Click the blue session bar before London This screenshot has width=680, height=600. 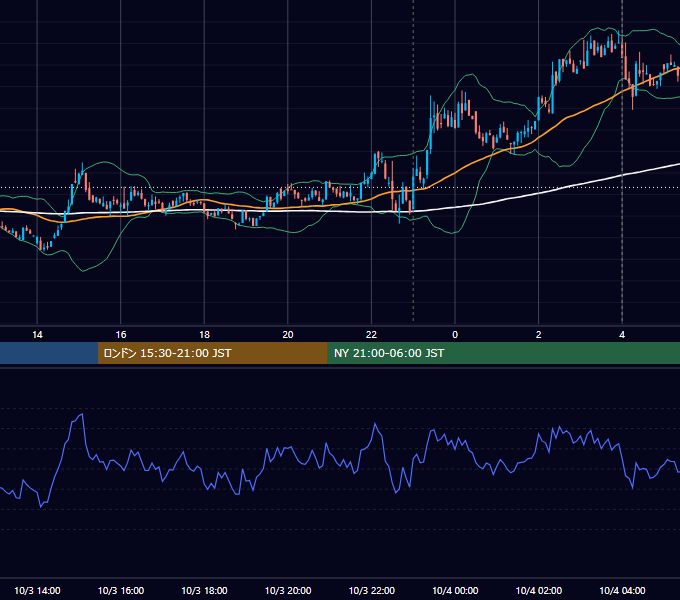[x=49, y=353]
